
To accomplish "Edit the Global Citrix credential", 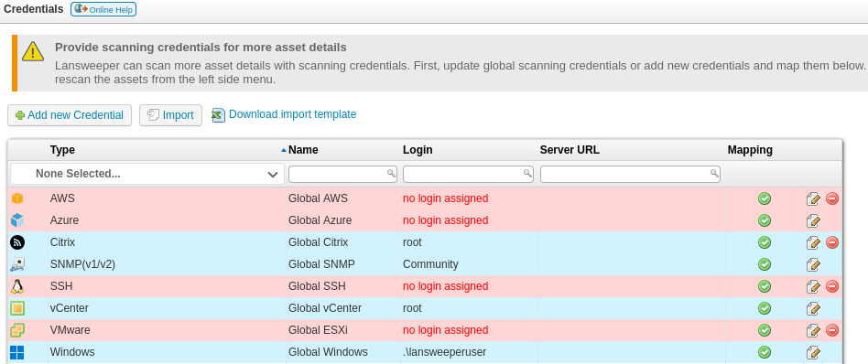I will [x=813, y=242].
